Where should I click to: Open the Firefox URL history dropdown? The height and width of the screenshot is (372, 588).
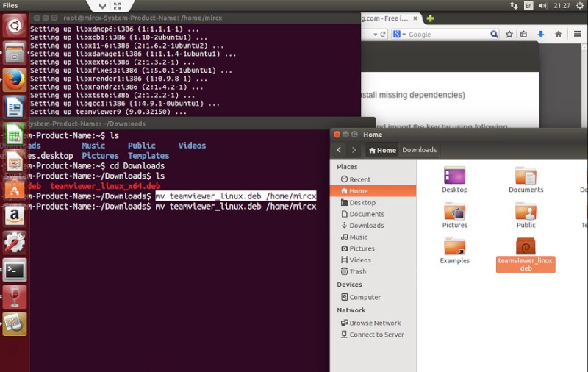tap(376, 35)
